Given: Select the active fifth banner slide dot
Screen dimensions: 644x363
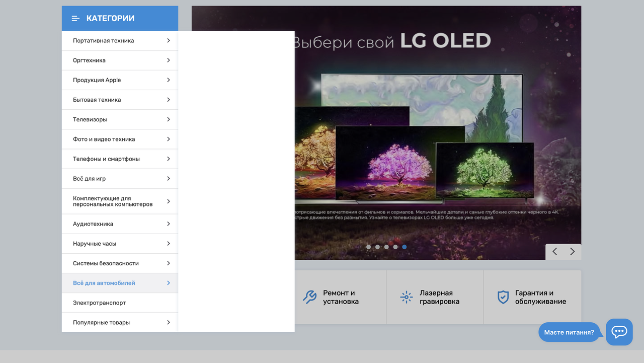Looking at the screenshot, I should click(x=405, y=247).
